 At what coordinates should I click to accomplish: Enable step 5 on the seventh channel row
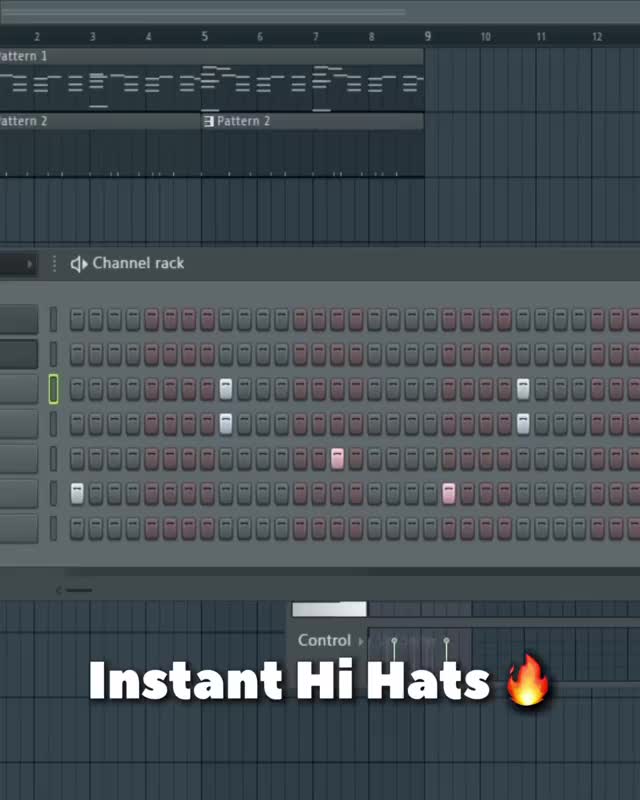coord(152,528)
